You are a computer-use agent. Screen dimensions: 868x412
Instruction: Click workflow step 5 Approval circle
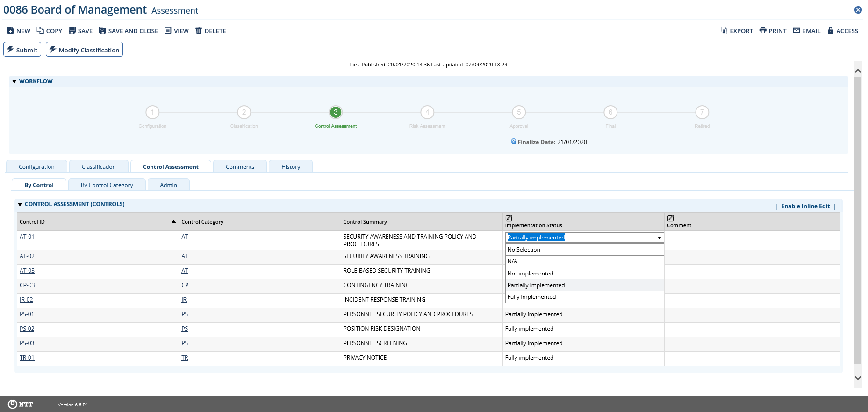(x=519, y=112)
